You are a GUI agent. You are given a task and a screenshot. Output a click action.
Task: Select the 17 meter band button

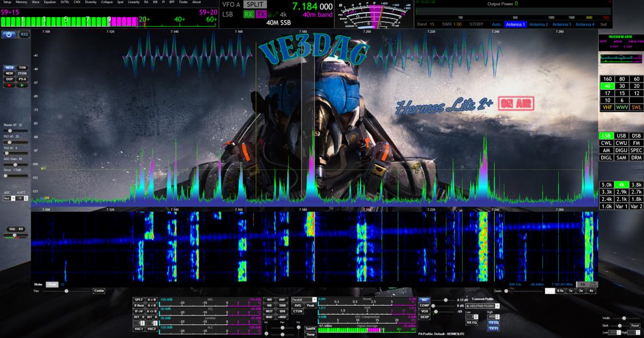point(607,93)
